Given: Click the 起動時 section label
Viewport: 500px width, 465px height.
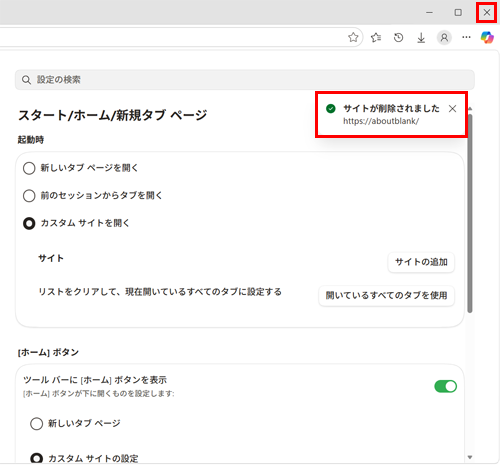Looking at the screenshot, I should (x=31, y=140).
